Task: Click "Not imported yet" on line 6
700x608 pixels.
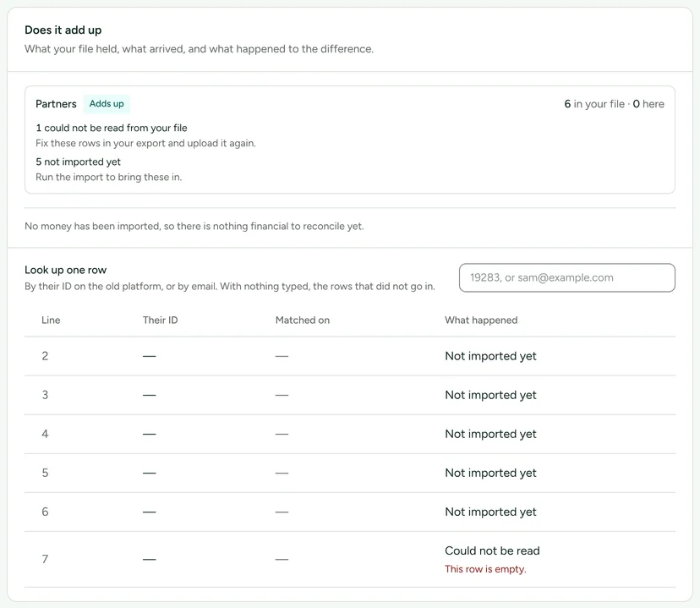Action: [x=490, y=512]
